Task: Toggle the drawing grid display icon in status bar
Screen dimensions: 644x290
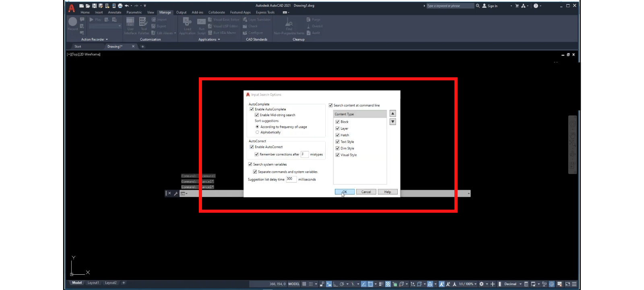Action: [x=304, y=284]
